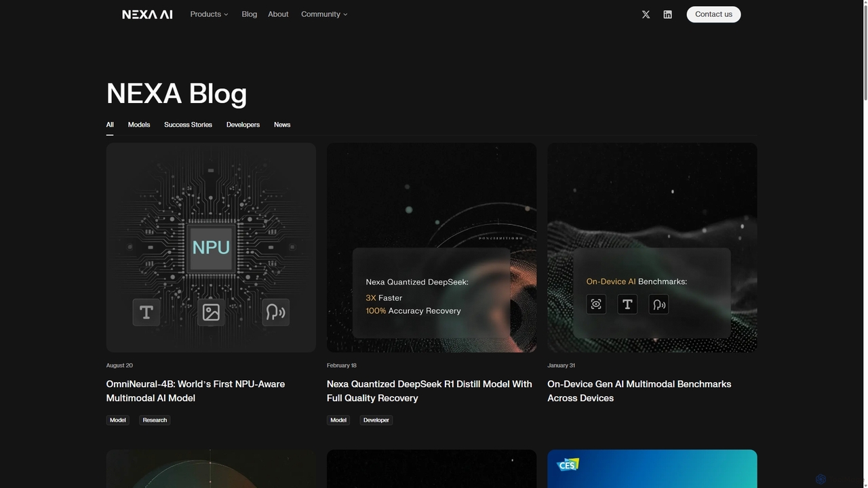This screenshot has height=488, width=868.
Task: Click the small widget icon at bottom-right corner
Action: pos(821,479)
